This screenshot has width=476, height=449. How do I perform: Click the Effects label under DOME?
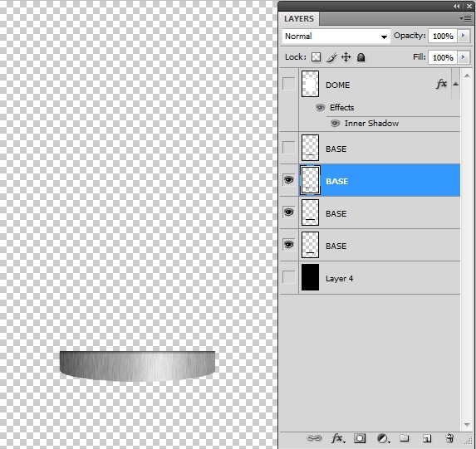pos(342,108)
